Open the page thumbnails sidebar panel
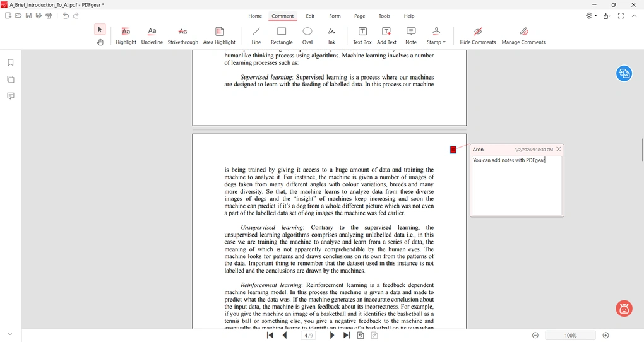 click(11, 80)
